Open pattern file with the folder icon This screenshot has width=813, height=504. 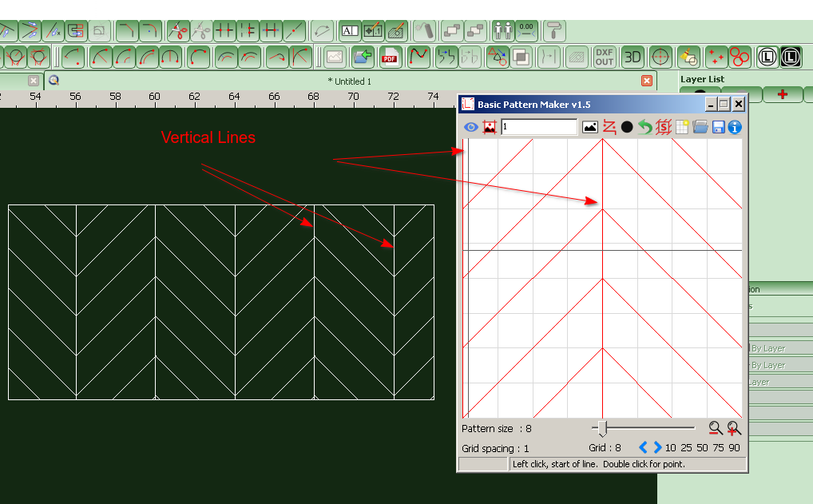(700, 127)
